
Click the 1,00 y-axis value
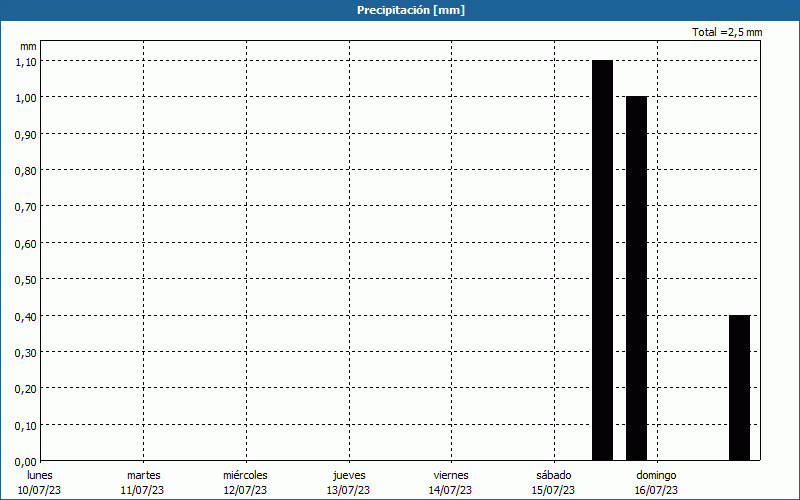(x=26, y=98)
